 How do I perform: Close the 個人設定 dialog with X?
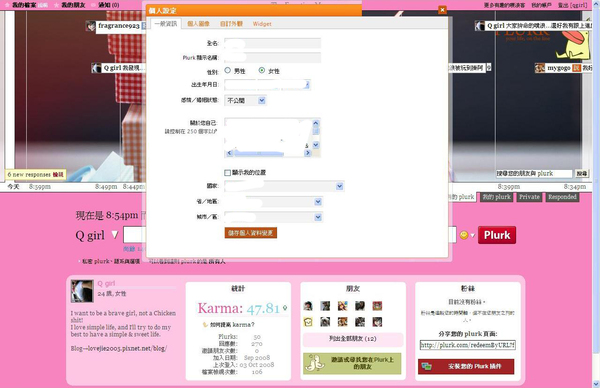click(x=442, y=10)
